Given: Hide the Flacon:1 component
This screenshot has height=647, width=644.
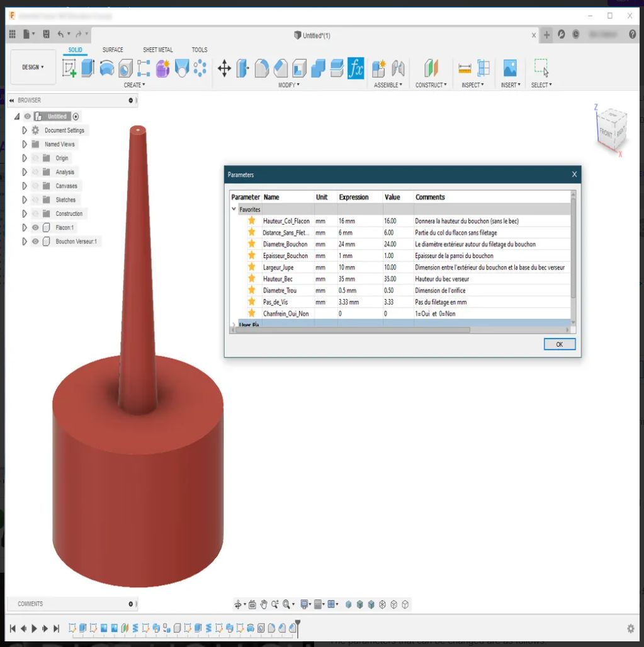Looking at the screenshot, I should tap(35, 227).
